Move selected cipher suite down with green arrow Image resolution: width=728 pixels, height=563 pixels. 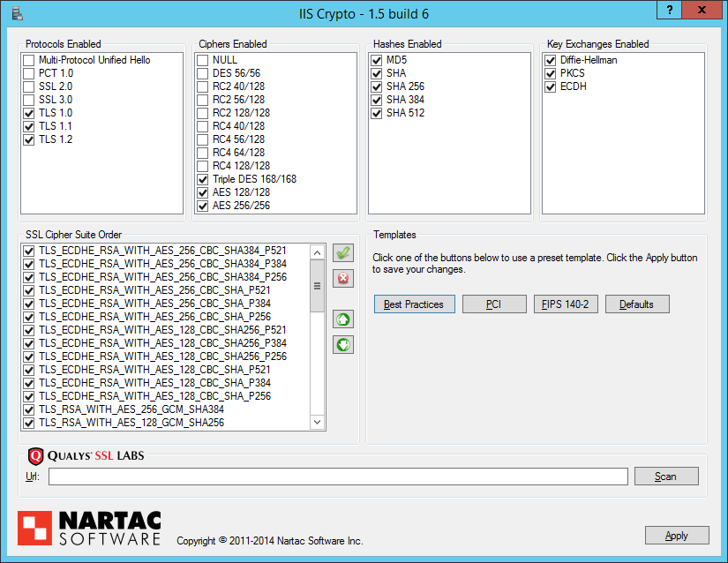point(343,344)
